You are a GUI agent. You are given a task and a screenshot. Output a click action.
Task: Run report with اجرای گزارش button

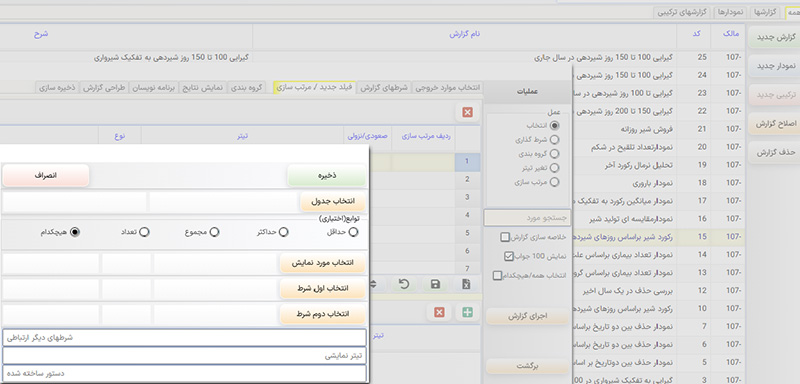pos(528,316)
